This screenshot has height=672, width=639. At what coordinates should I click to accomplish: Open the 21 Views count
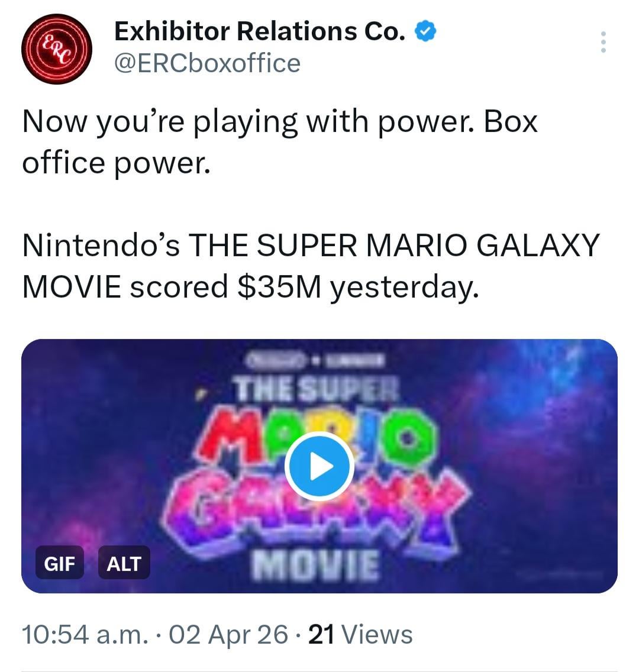(360, 635)
